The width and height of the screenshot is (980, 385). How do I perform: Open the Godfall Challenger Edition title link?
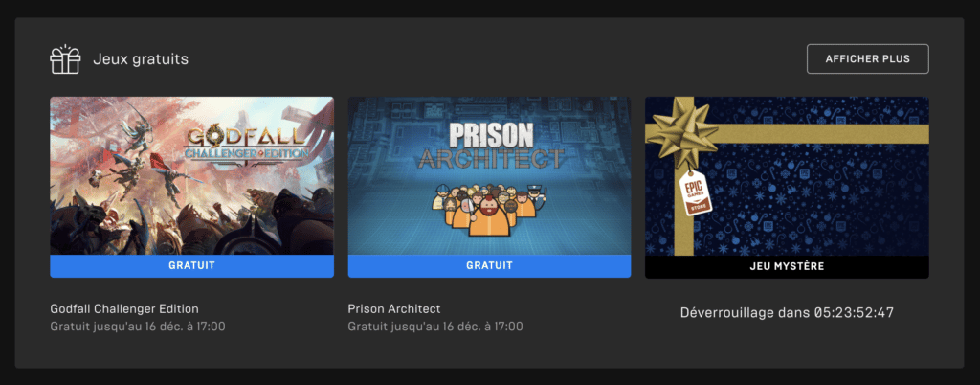tap(124, 308)
